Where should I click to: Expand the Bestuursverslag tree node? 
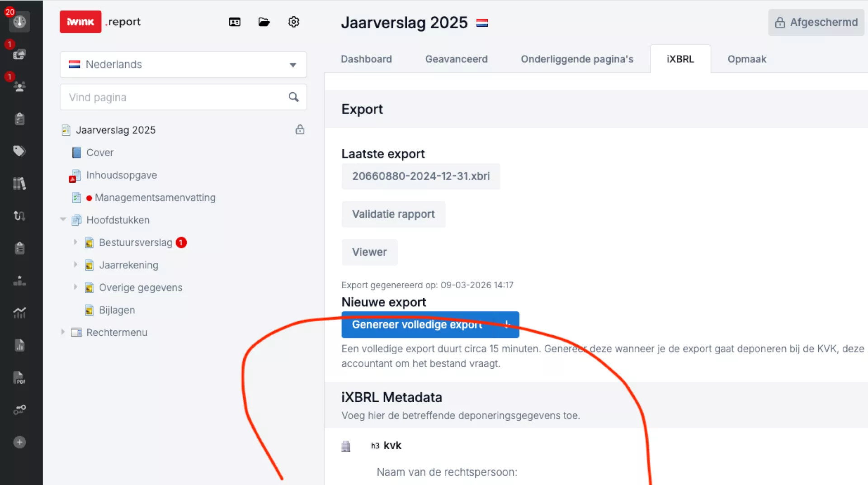(x=75, y=242)
